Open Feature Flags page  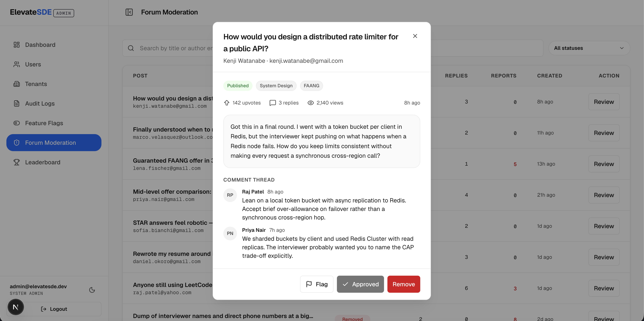tap(54, 123)
